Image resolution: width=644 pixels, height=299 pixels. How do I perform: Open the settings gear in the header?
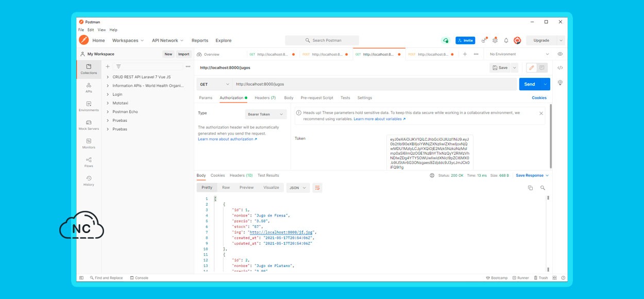(495, 40)
